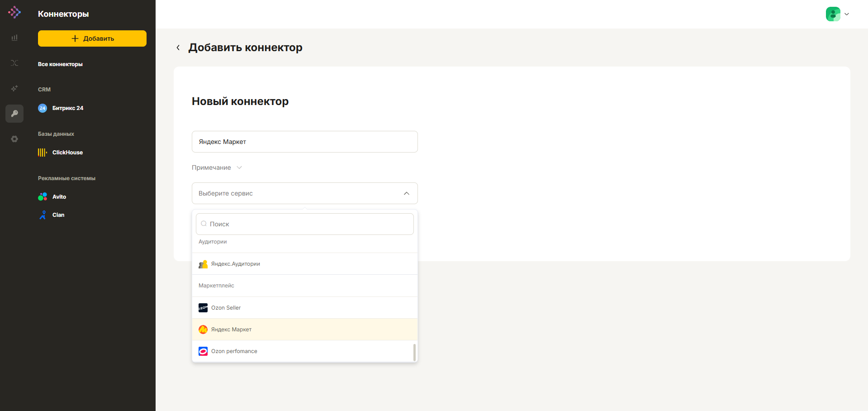
Task: Select the key connectors sidebar icon
Action: pos(14,114)
